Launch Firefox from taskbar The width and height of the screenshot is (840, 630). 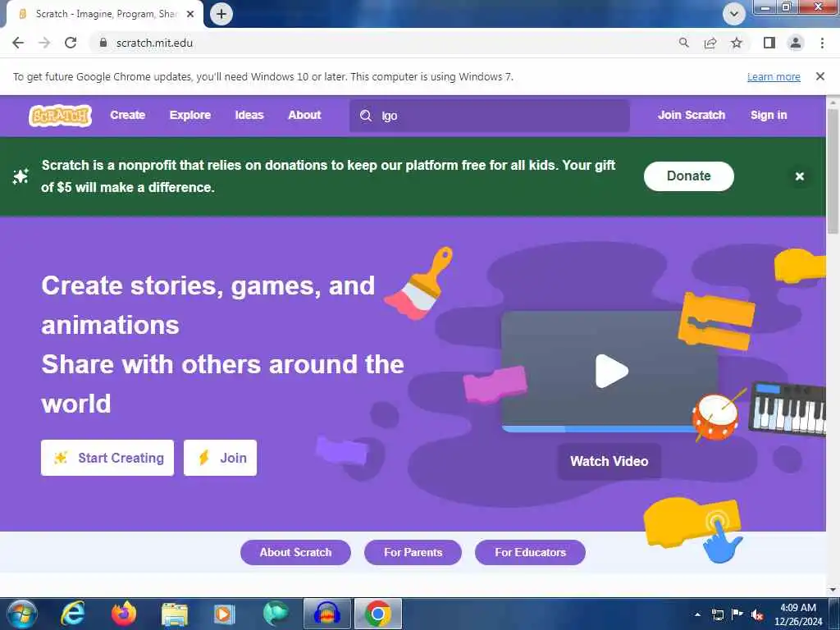click(x=124, y=614)
